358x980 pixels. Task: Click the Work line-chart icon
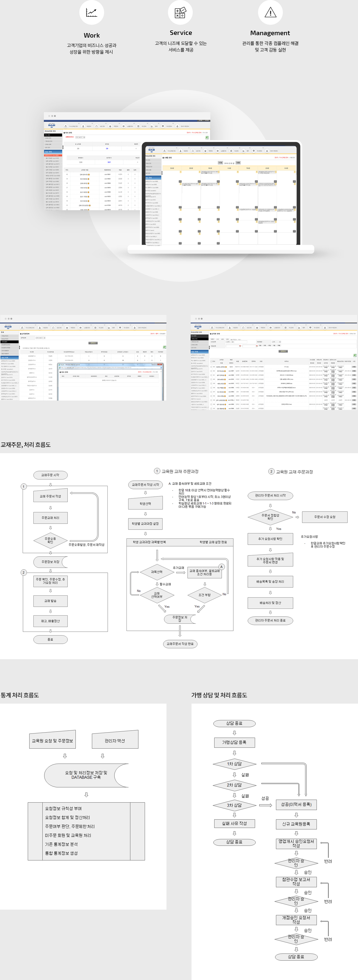tap(91, 13)
